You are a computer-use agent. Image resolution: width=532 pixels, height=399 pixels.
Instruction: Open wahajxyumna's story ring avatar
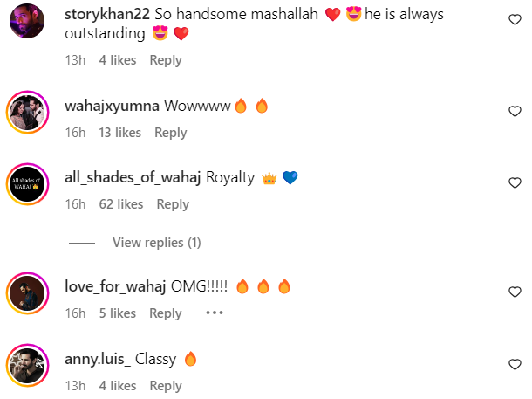click(28, 112)
